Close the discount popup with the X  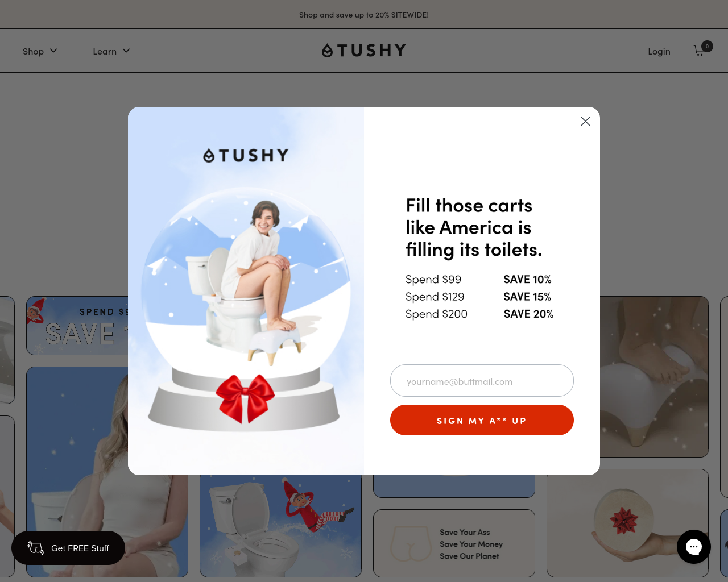(585, 122)
